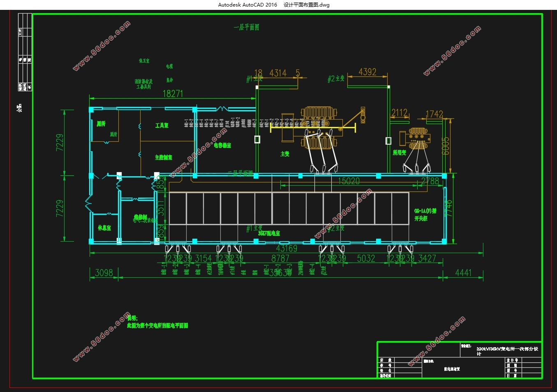Select the 图别 cell in title block
Viewport: 557px width, 392px height.
[x=512, y=365]
